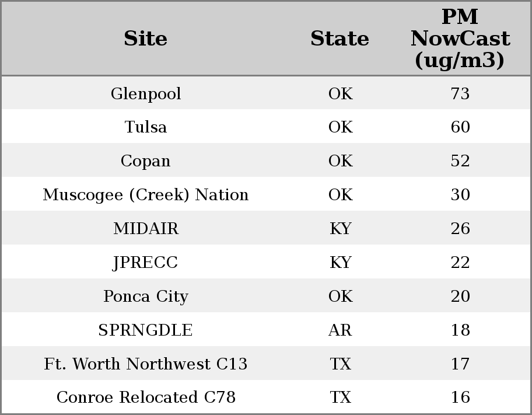Click the Site column header
532x415 pixels.
[x=146, y=39]
